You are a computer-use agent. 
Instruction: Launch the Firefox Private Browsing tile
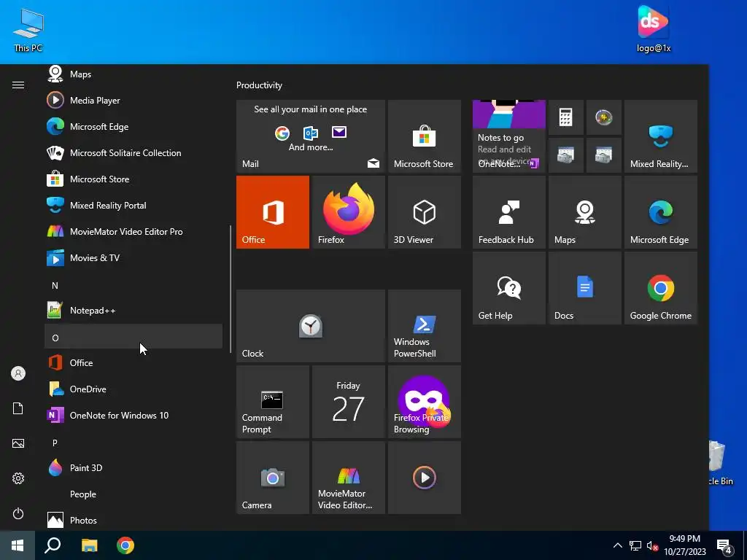coord(425,402)
